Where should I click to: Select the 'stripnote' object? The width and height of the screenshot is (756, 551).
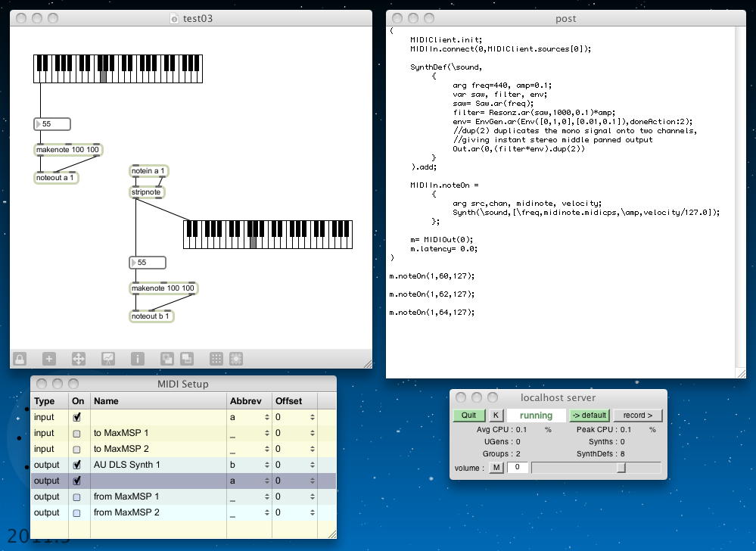(x=147, y=192)
